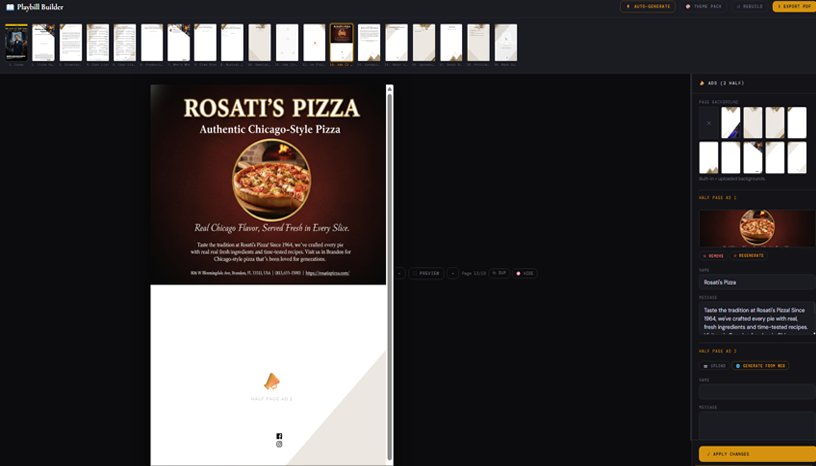
Task: Click the Instagram icon on the page
Action: (x=279, y=444)
